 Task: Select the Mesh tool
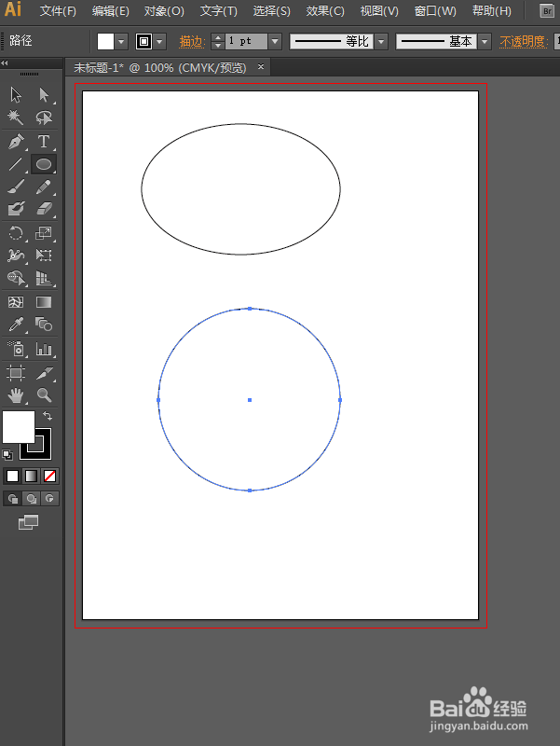16,302
